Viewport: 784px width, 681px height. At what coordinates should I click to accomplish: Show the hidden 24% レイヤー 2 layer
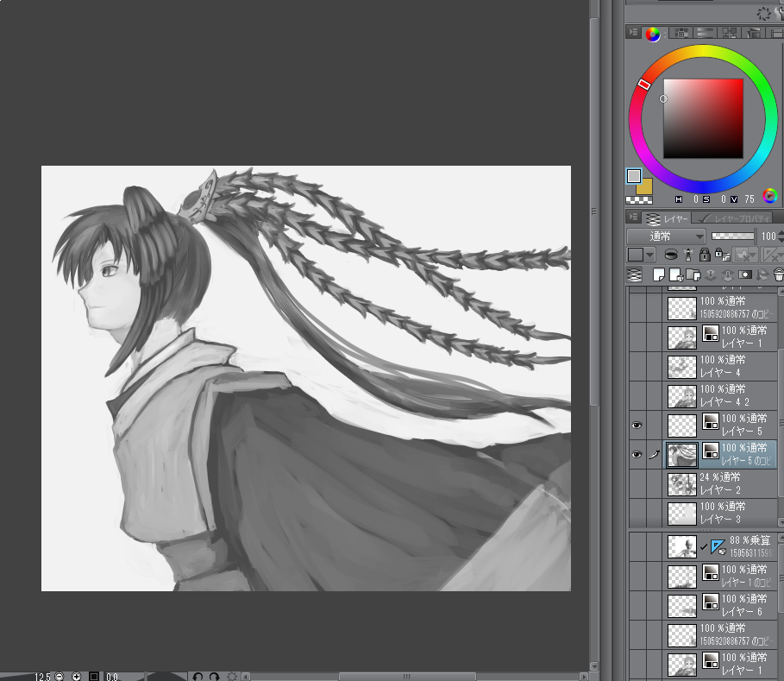pyautogui.click(x=637, y=483)
